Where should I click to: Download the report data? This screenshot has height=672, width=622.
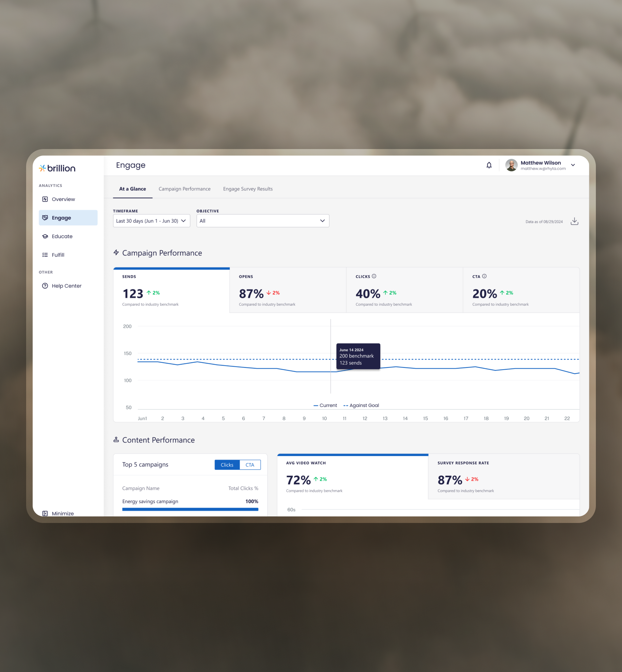pyautogui.click(x=575, y=221)
